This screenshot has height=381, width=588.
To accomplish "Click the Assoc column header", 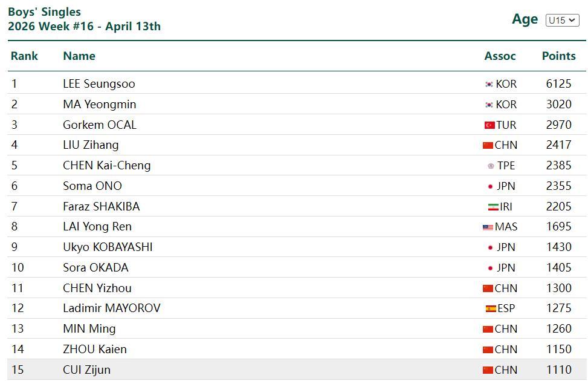I will (x=500, y=56).
